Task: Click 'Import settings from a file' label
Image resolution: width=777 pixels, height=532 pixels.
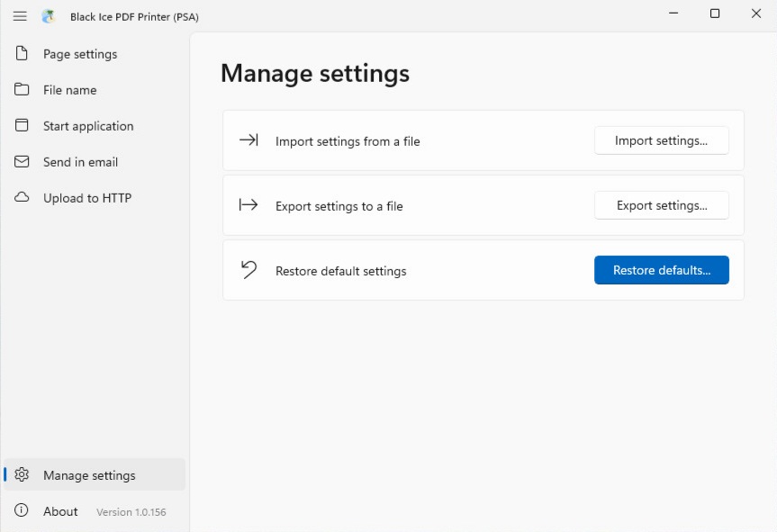Action: 348,141
